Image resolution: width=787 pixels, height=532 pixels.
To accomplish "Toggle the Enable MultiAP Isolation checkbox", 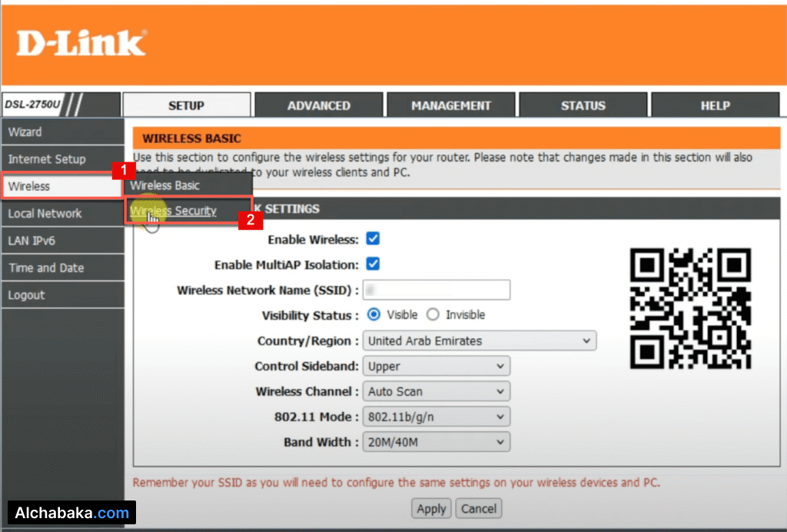I will [373, 264].
